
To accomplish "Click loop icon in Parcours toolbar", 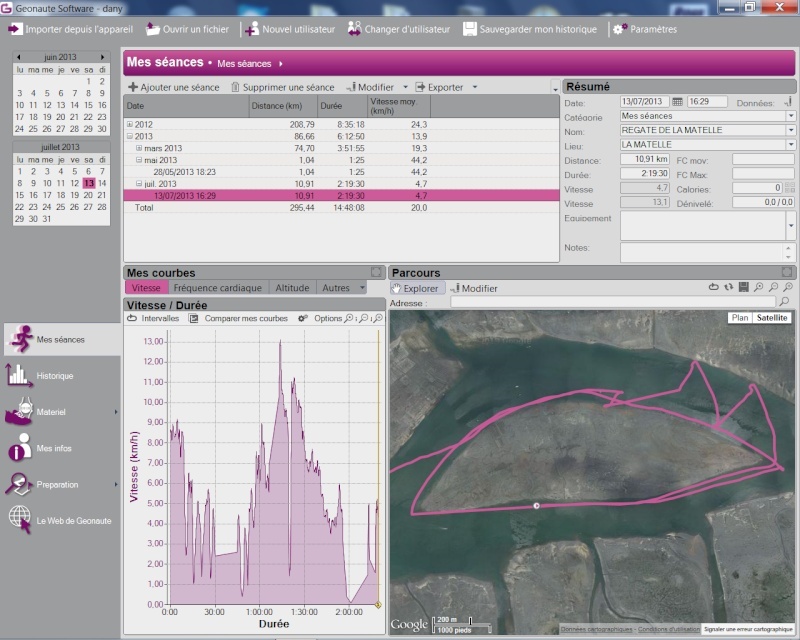I will pos(713,287).
